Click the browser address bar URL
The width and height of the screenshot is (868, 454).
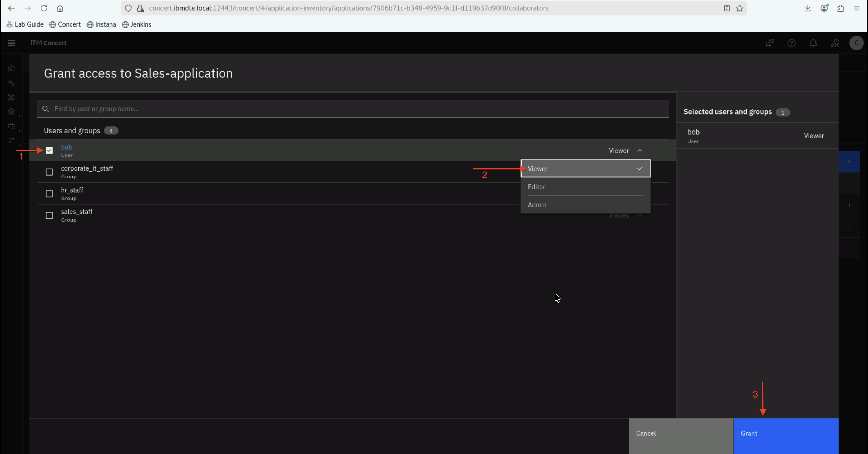click(x=348, y=8)
